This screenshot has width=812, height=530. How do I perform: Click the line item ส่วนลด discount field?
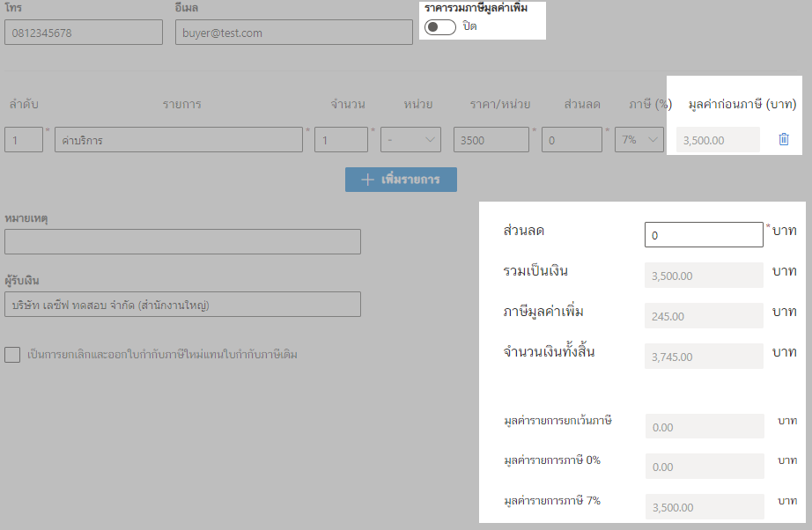[x=572, y=140]
